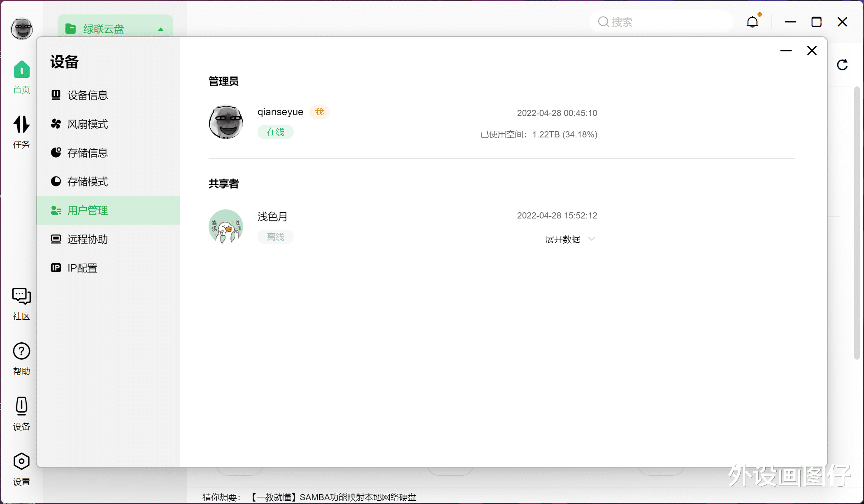
Task: Click the refresh icon
Action: (842, 65)
